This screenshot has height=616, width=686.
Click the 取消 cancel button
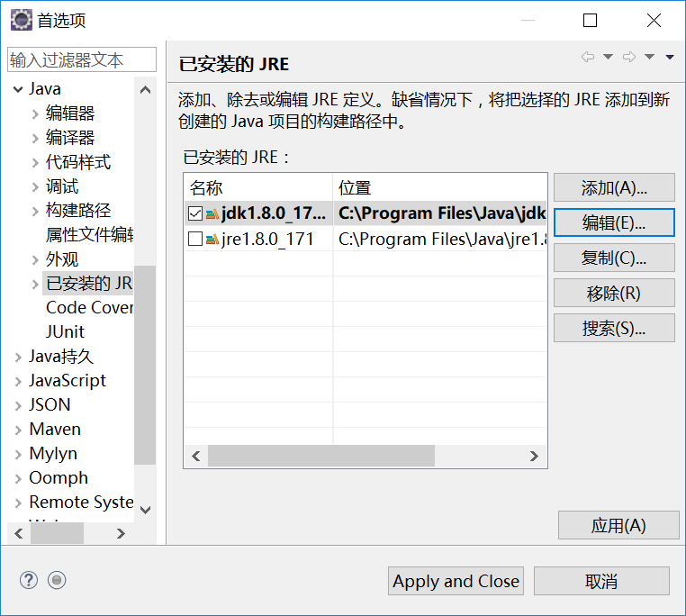tap(601, 581)
